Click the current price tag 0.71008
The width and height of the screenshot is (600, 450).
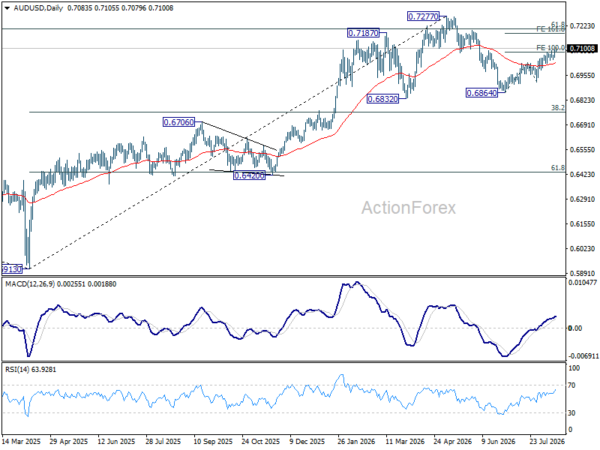pyautogui.click(x=582, y=48)
